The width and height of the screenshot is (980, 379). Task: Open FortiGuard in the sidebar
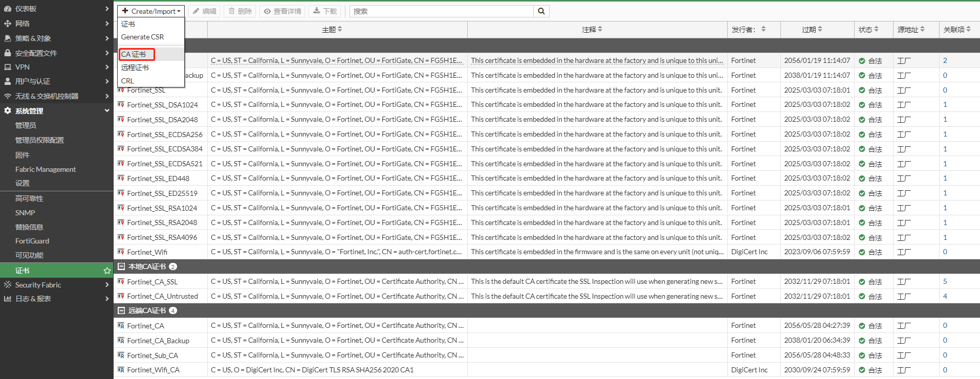(x=32, y=241)
